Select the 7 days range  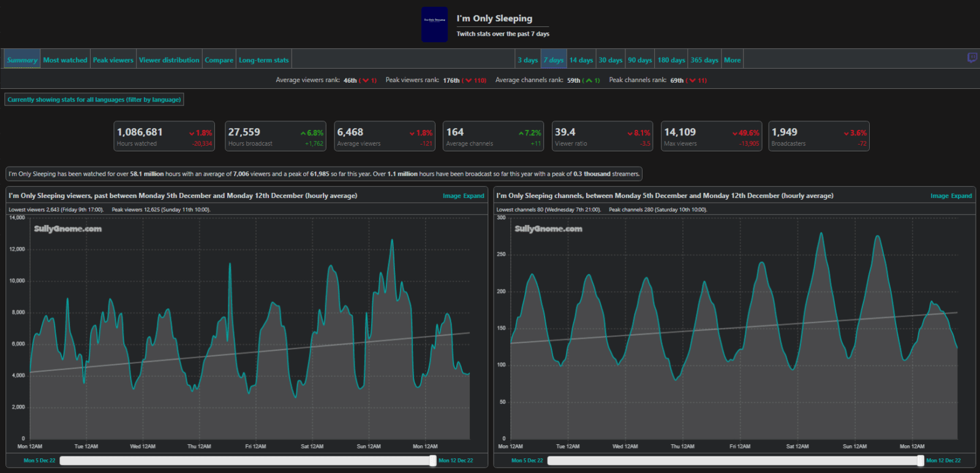[554, 60]
